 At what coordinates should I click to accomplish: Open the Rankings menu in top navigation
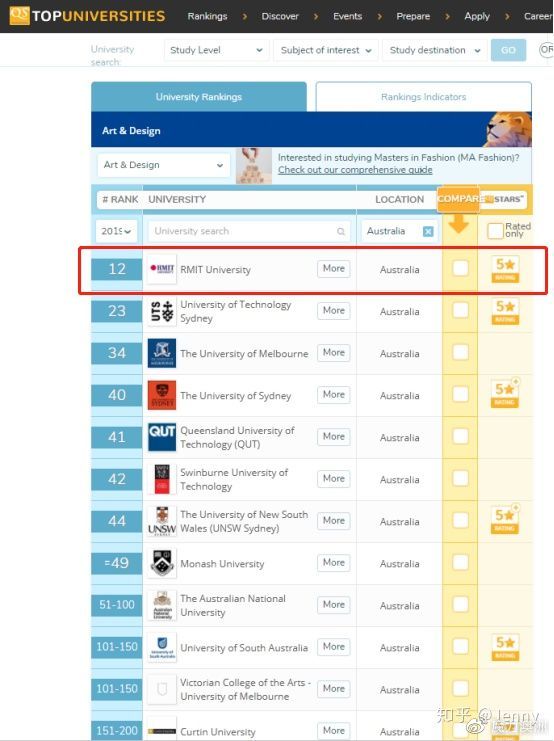click(208, 16)
